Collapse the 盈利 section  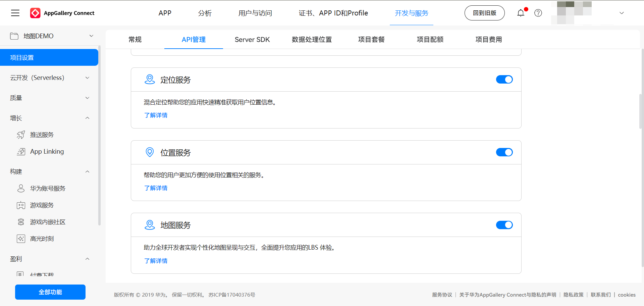point(87,259)
